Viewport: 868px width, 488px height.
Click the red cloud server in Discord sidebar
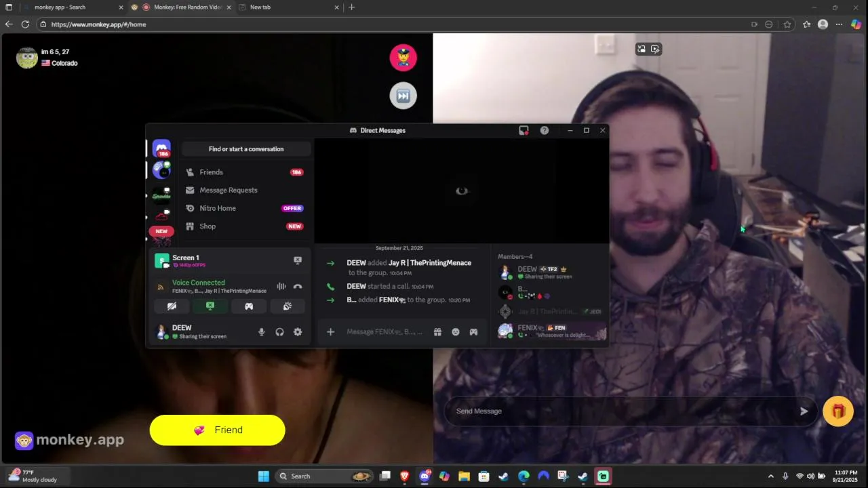161,216
